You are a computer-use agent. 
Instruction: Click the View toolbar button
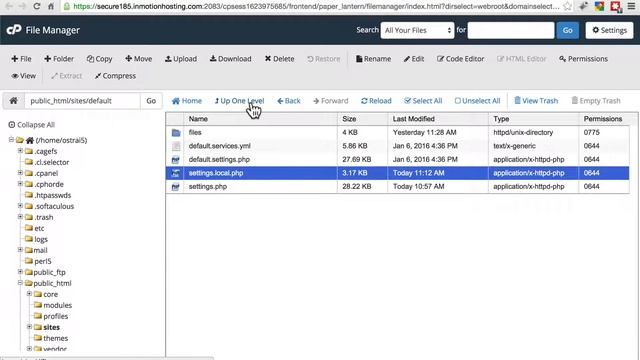point(24,76)
